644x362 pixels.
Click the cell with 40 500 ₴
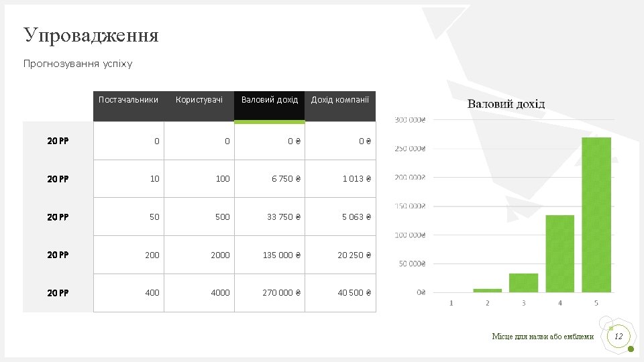(x=340, y=293)
